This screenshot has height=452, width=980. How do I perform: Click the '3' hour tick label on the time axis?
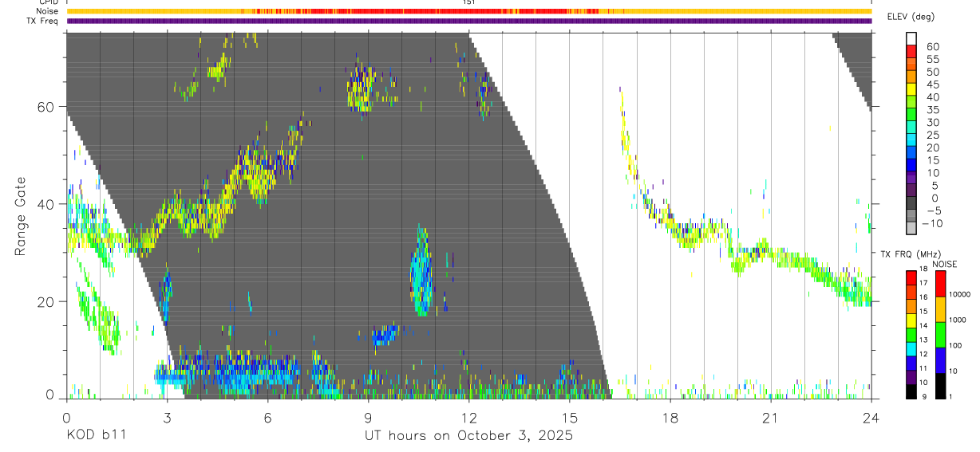click(167, 419)
